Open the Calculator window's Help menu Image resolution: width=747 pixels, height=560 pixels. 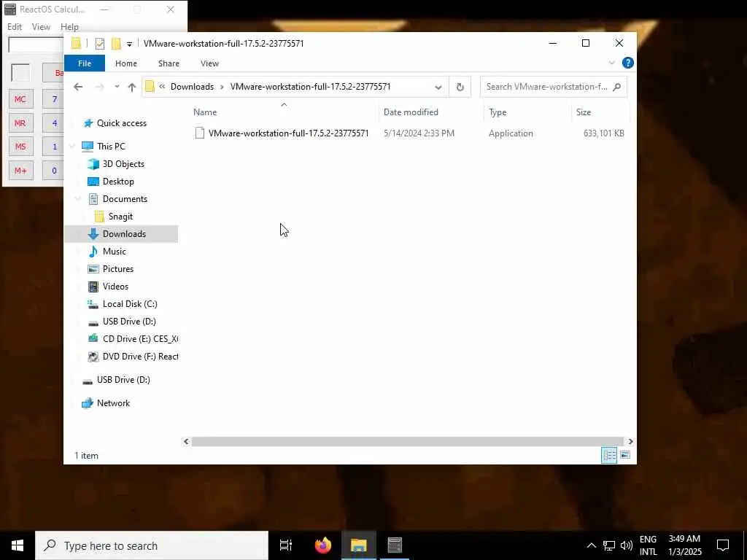pyautogui.click(x=69, y=27)
